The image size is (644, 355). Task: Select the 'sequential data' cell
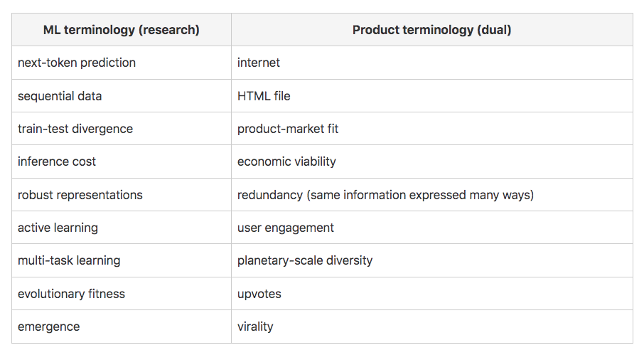point(60,96)
